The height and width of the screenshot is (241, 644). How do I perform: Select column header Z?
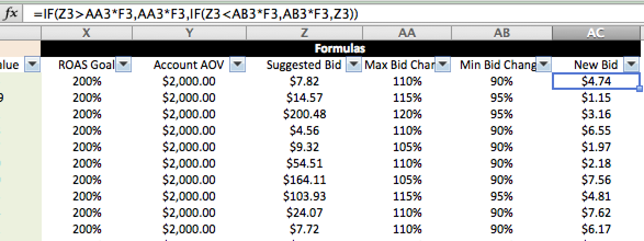pyautogui.click(x=304, y=33)
